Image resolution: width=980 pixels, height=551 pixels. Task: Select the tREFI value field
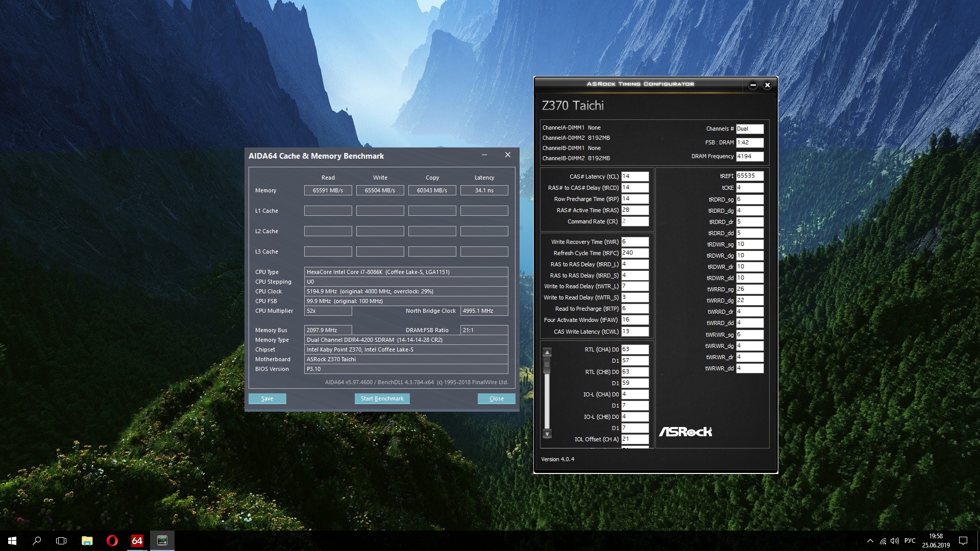(x=749, y=176)
